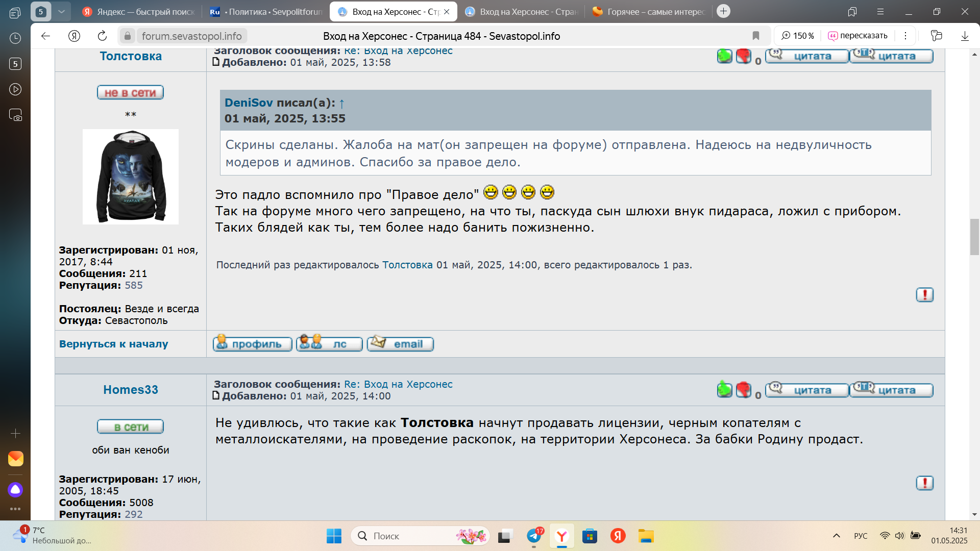This screenshot has width=980, height=551.
Task: Give Homes33's post a positive reputation
Action: coord(724,390)
